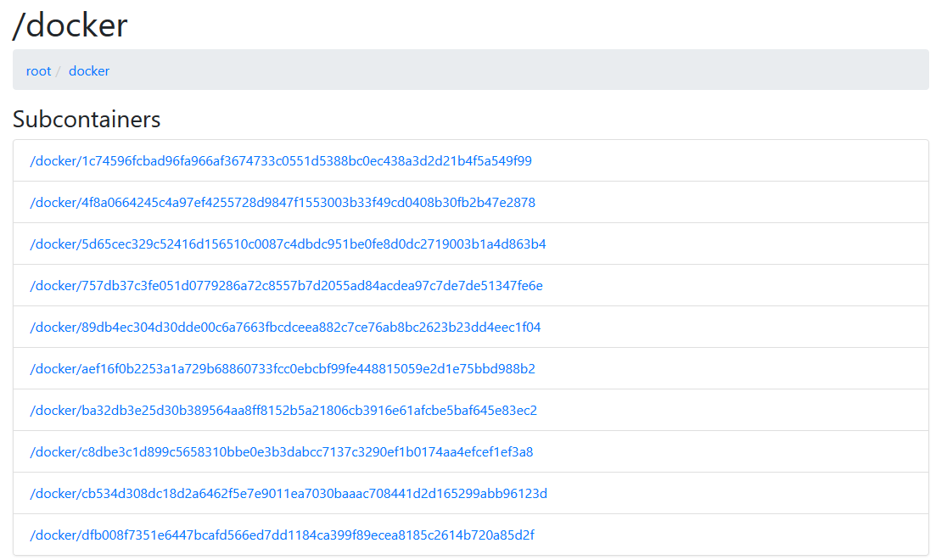Viewport: 947px width, 560px height.
Task: Select subcontainer /docker/cb534d308dc18d2a...
Action: (289, 494)
